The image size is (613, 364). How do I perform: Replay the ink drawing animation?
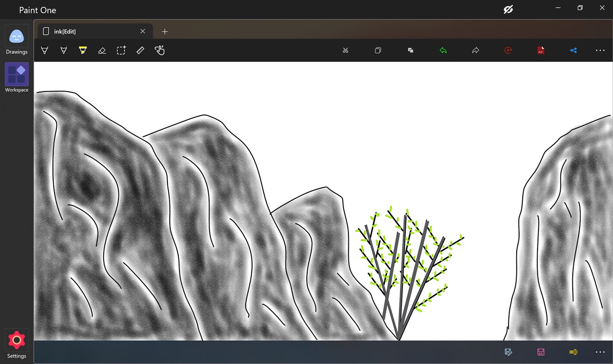[x=508, y=50]
